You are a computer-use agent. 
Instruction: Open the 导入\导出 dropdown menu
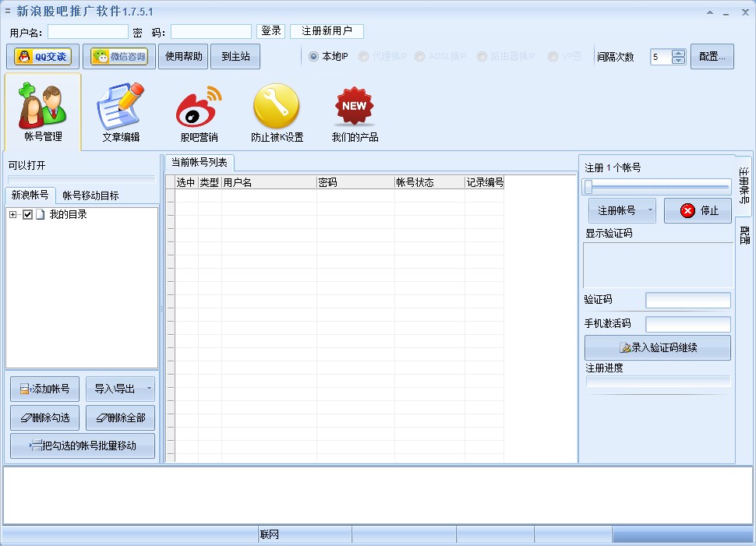149,389
